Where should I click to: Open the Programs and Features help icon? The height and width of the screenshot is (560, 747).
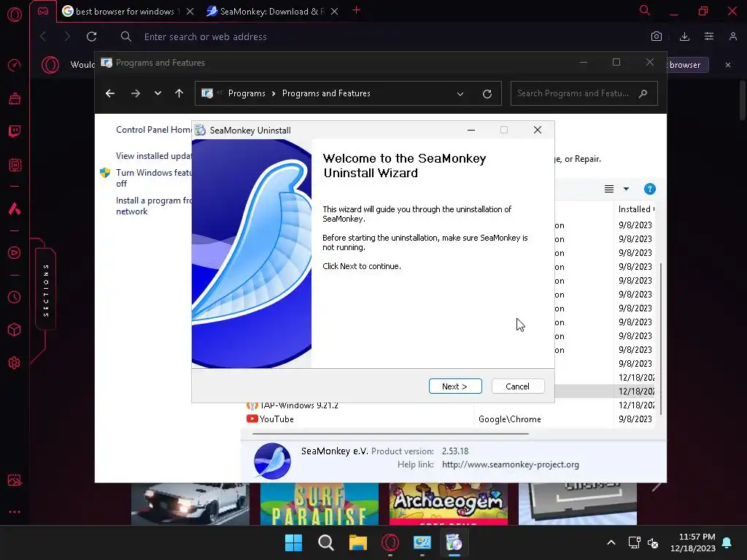tap(650, 189)
